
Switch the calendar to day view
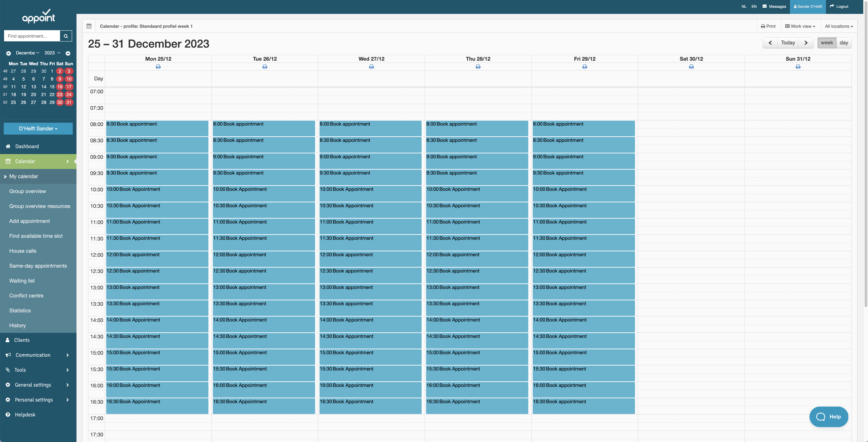[x=844, y=43]
